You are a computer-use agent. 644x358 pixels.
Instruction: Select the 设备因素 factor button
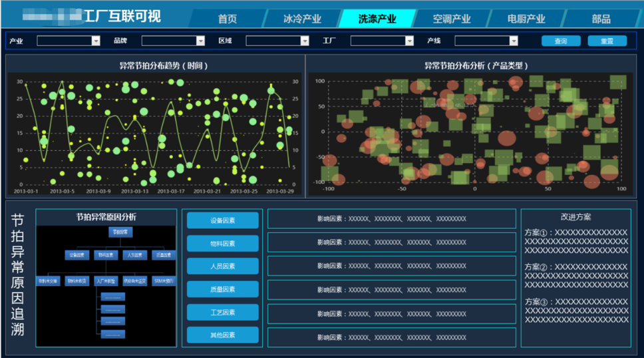[x=222, y=221]
